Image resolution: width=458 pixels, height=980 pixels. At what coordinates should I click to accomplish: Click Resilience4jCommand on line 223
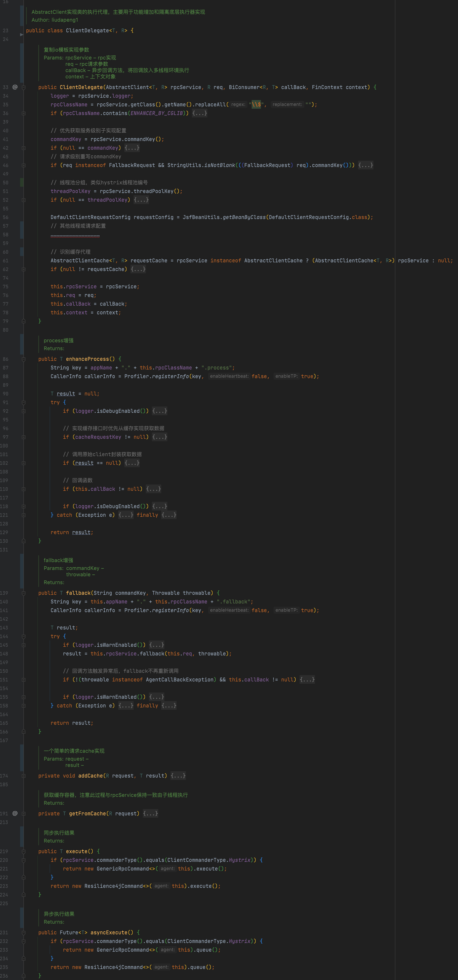coord(114,886)
